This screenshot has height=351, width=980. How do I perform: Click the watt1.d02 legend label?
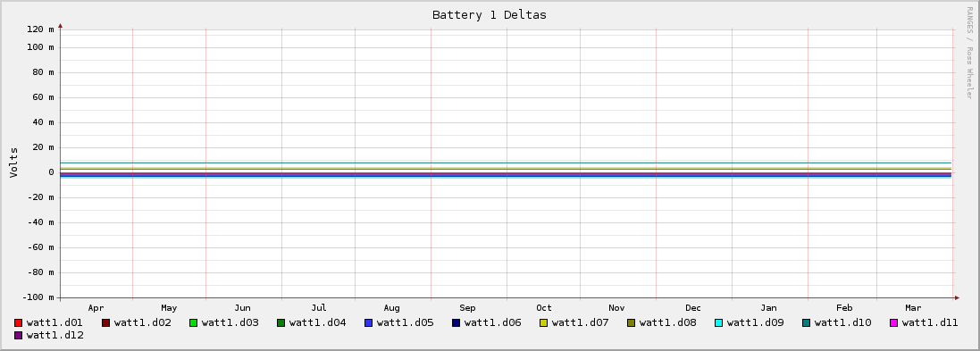[x=143, y=323]
